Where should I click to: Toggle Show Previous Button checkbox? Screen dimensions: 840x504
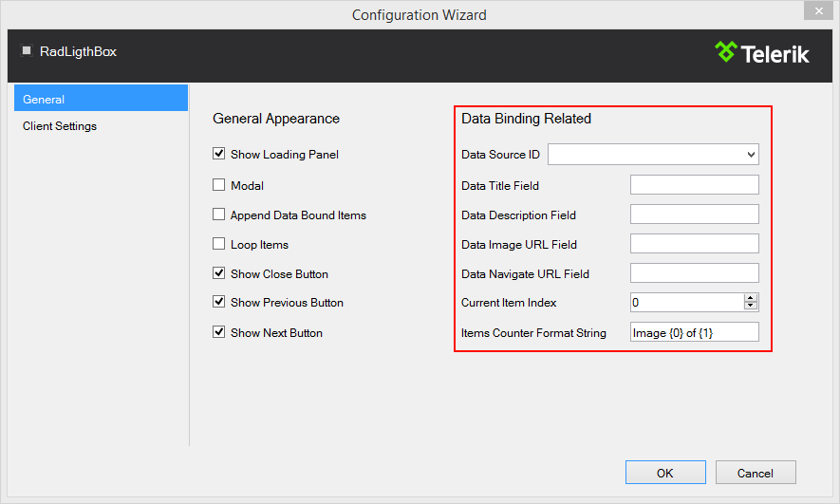[x=218, y=302]
